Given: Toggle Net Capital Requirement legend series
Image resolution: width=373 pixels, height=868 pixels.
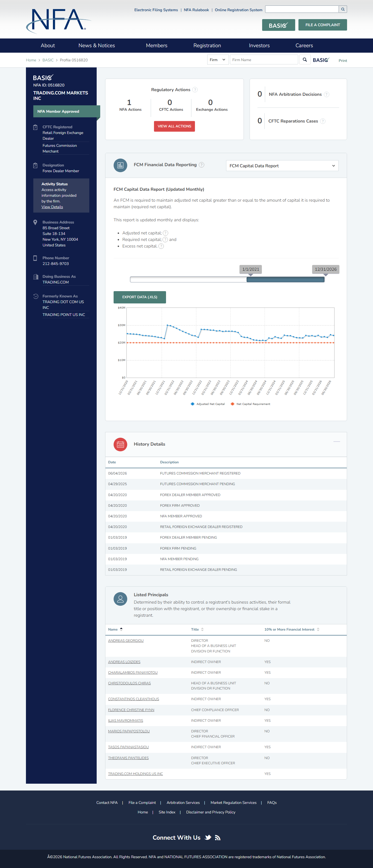Looking at the screenshot, I should tap(250, 404).
